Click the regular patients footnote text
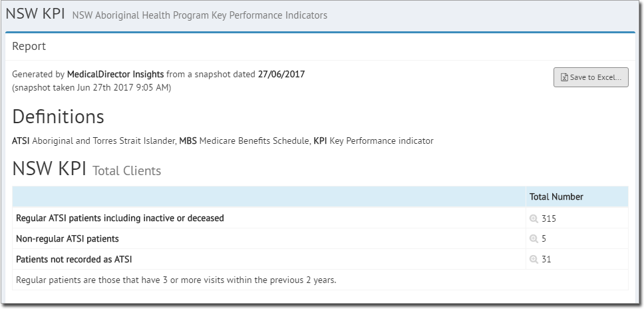This screenshot has height=309, width=644. tap(176, 280)
